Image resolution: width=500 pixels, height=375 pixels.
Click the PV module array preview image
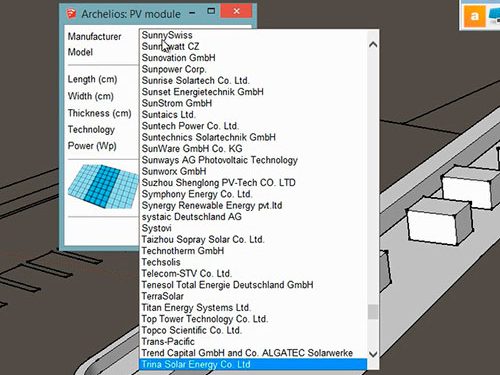click(104, 186)
